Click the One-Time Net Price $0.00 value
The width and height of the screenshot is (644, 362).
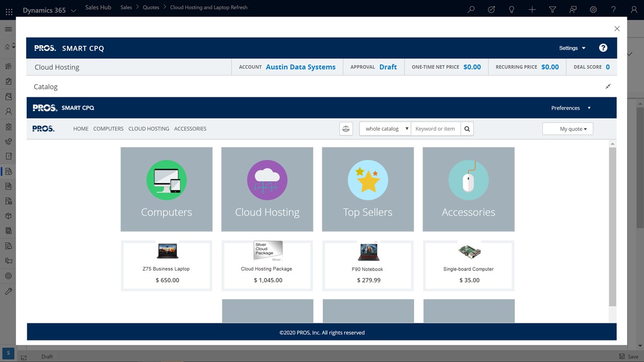click(x=472, y=67)
